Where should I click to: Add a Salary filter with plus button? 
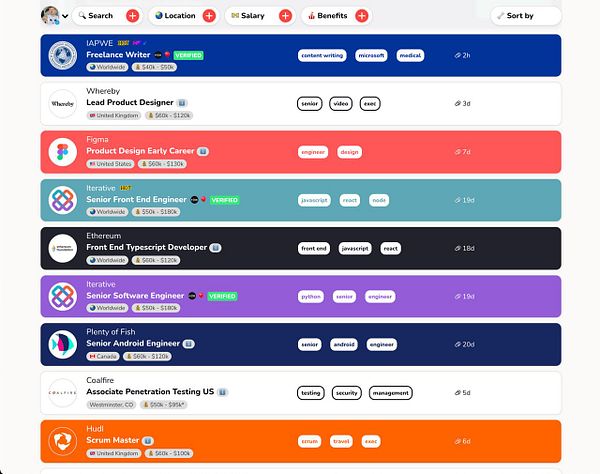click(285, 16)
